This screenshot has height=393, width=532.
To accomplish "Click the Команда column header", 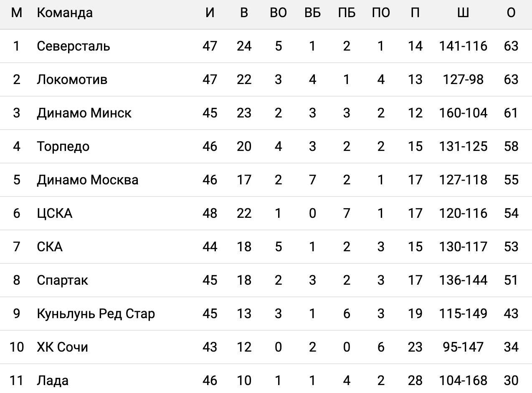I will click(65, 13).
